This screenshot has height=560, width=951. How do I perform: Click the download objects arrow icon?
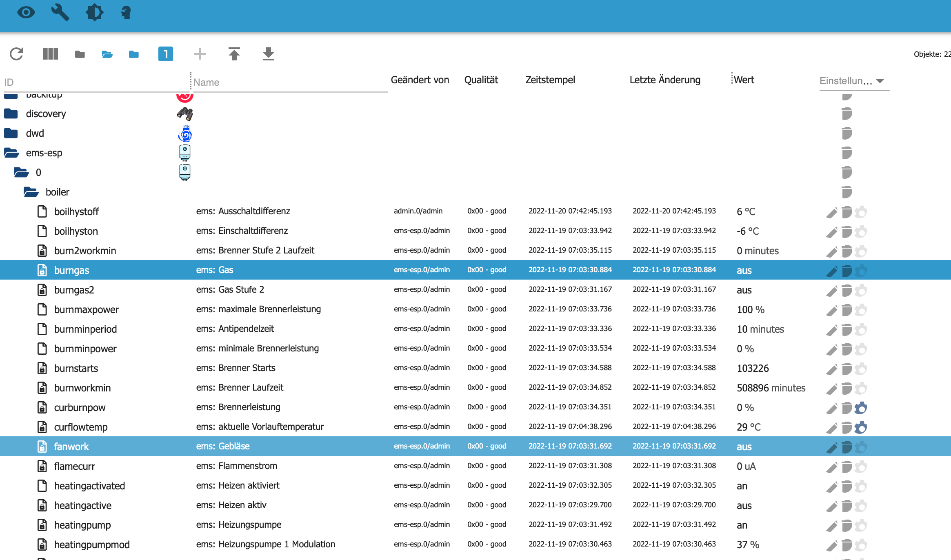[268, 54]
